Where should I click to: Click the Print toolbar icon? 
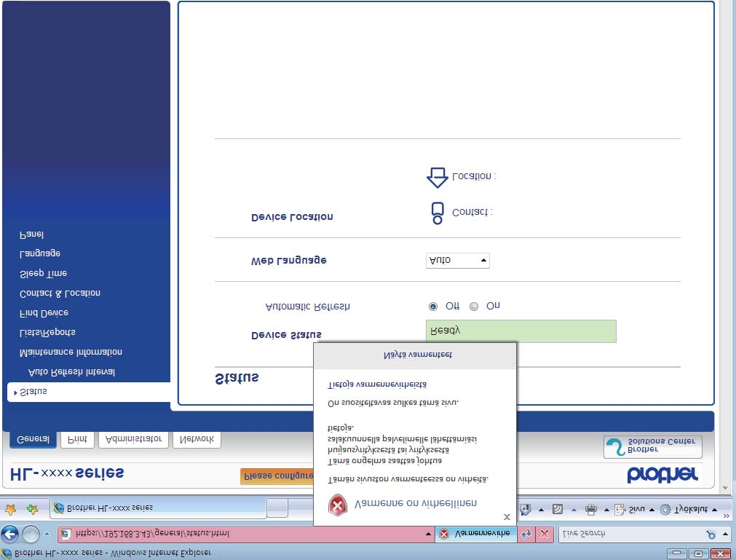pos(590,509)
